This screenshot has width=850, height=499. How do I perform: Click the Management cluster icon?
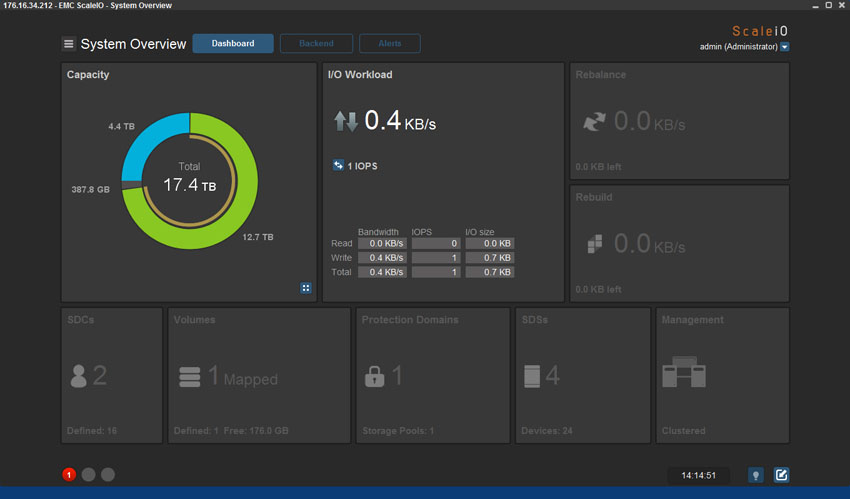pos(684,372)
